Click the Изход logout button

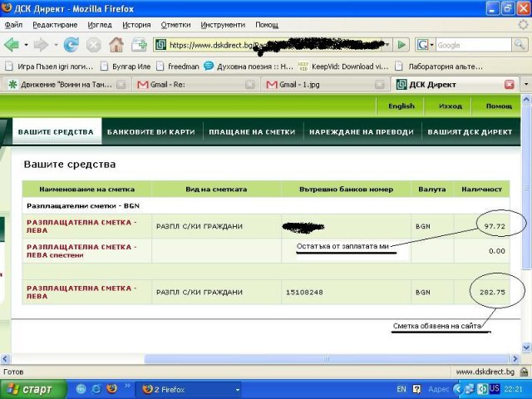(451, 106)
